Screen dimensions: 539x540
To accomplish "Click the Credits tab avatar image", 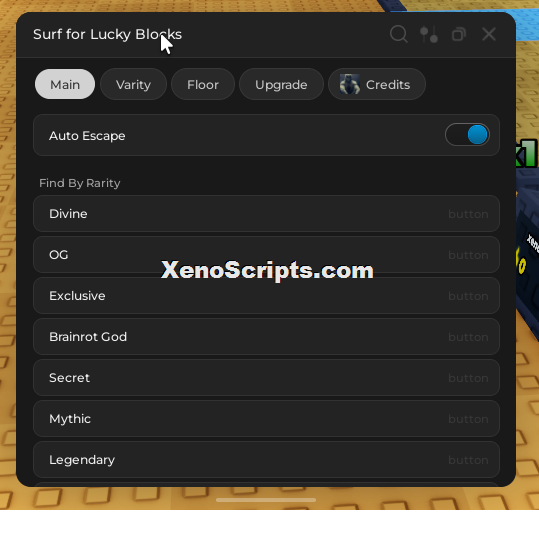I will pos(350,84).
